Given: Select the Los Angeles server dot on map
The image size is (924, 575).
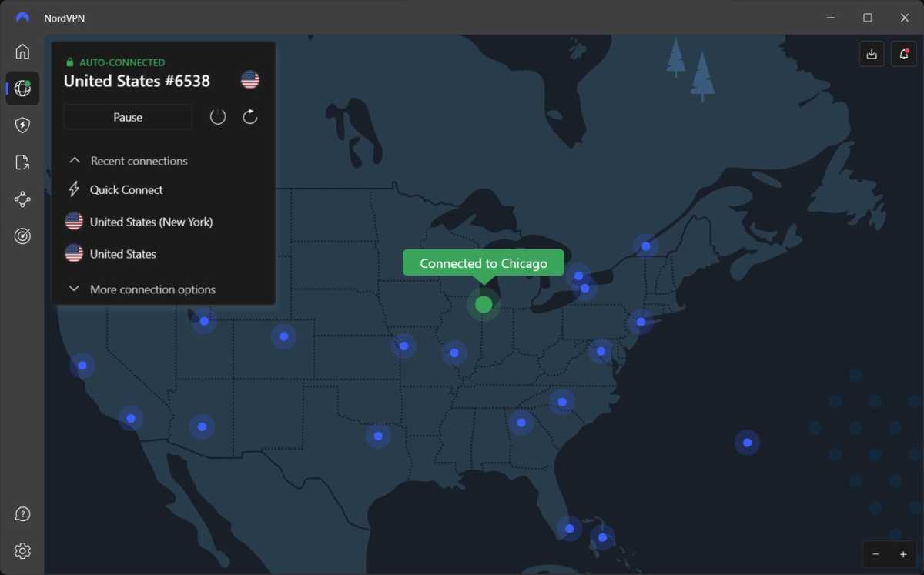Looking at the screenshot, I should (131, 419).
